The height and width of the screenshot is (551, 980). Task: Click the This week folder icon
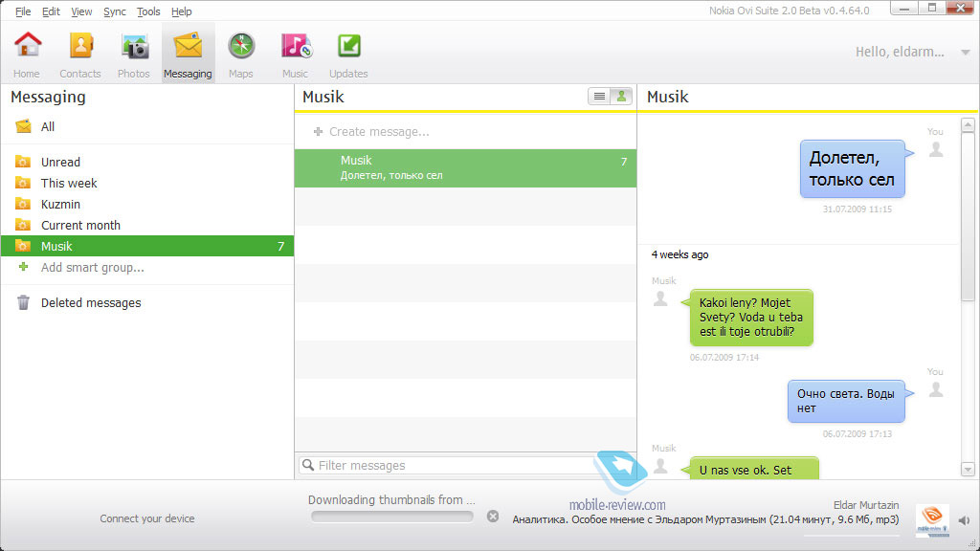pyautogui.click(x=23, y=183)
